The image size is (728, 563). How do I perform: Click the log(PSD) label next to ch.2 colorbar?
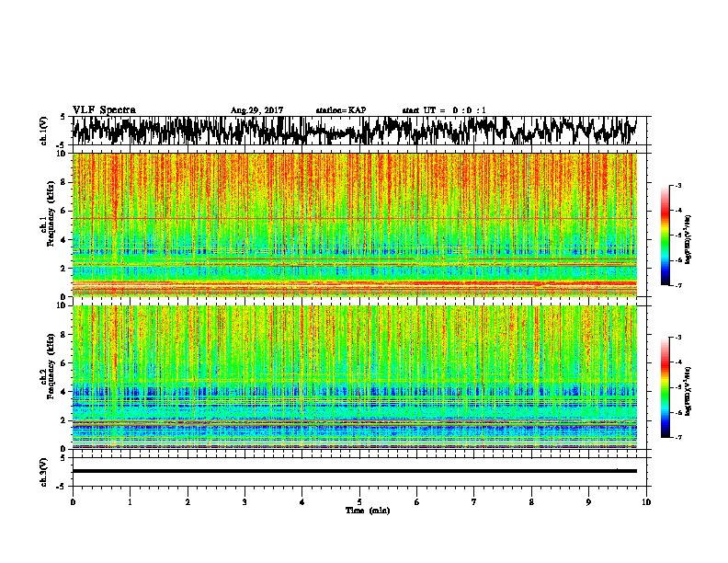(688, 391)
